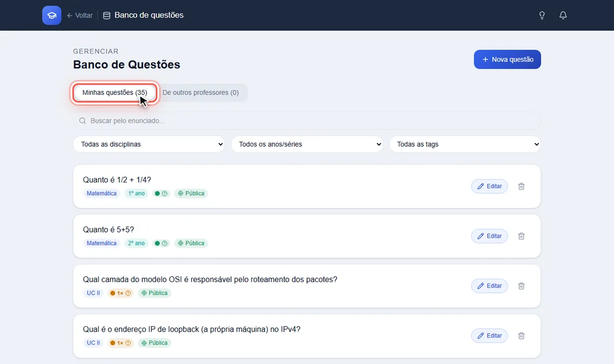Image resolution: width=614 pixels, height=364 pixels.
Task: Delete the question Quanto é 5+5?
Action: [521, 236]
